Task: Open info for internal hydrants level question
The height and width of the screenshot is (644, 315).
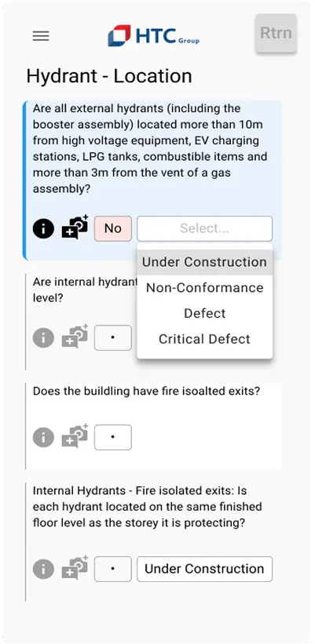Action: click(43, 337)
